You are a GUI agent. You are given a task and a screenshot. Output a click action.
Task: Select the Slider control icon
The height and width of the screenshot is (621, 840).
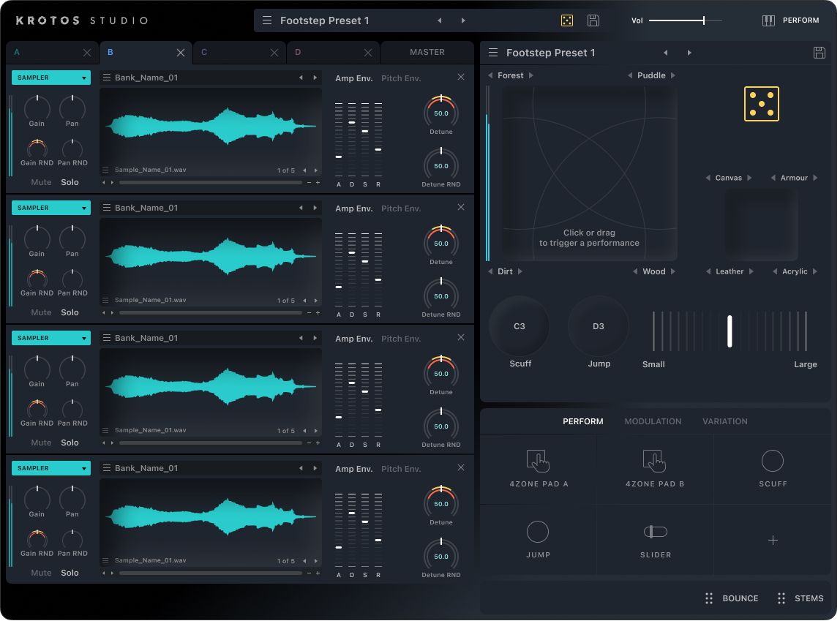click(x=655, y=532)
